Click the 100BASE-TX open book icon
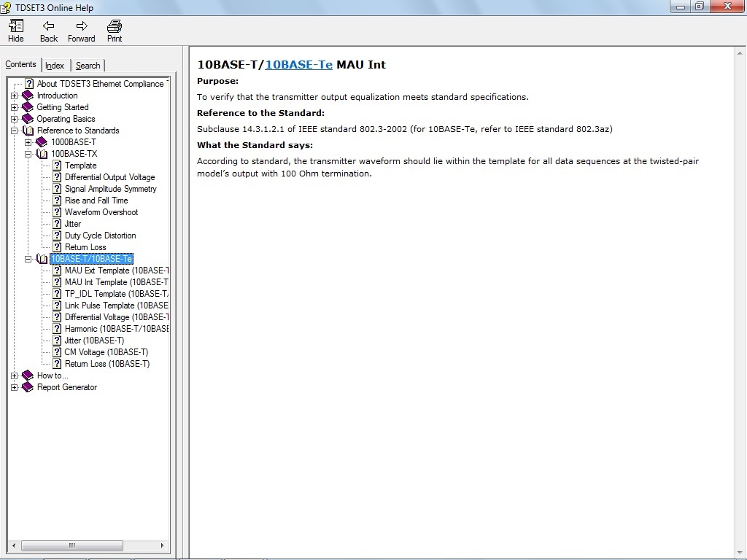Screen dimensions: 747x560 click(42, 154)
